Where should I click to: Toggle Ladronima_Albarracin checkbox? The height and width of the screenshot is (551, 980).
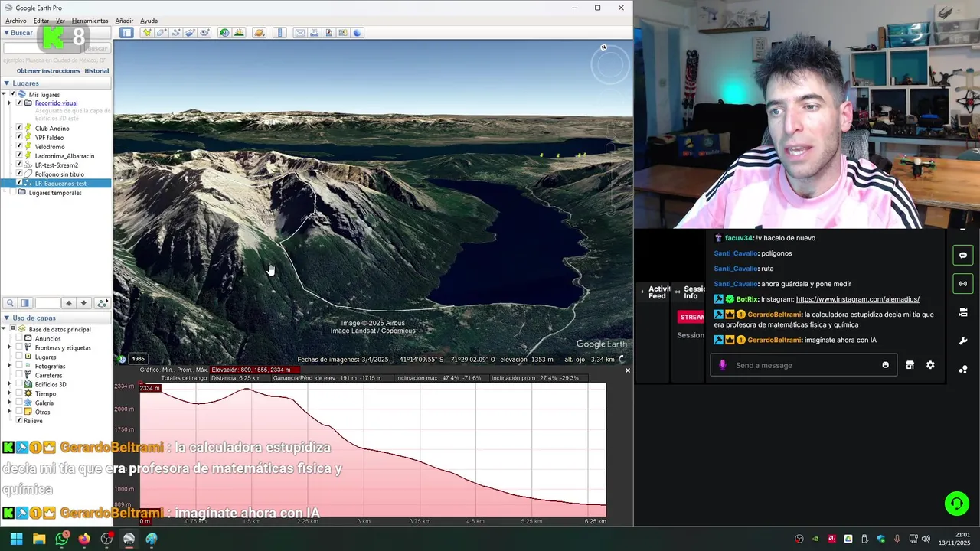pos(19,156)
